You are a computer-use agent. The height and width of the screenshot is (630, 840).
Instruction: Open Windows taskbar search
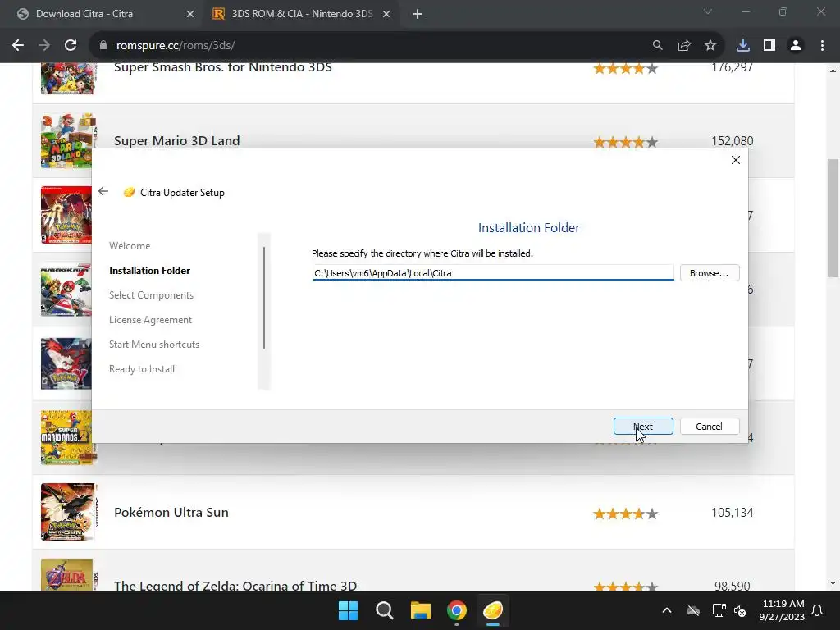coord(384,610)
